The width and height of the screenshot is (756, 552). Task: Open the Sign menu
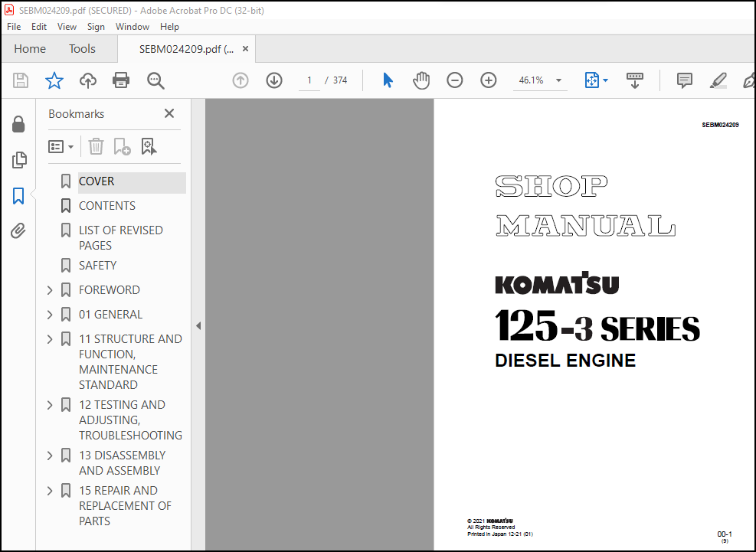(96, 27)
